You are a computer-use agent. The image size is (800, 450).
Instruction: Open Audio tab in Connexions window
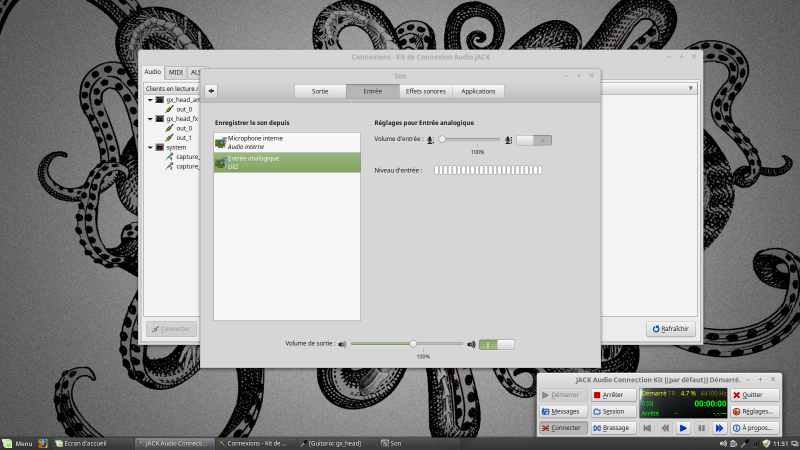click(152, 72)
